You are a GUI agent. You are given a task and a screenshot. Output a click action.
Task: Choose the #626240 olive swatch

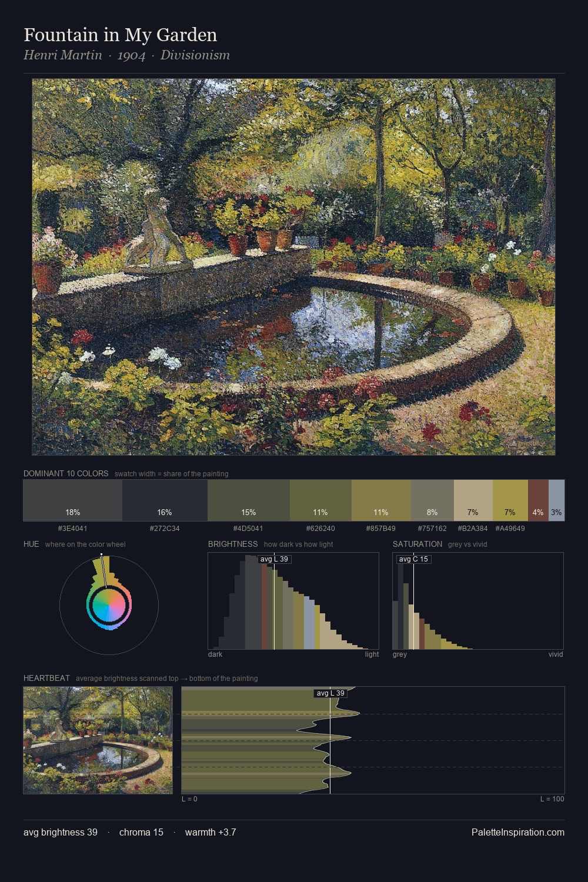(320, 500)
